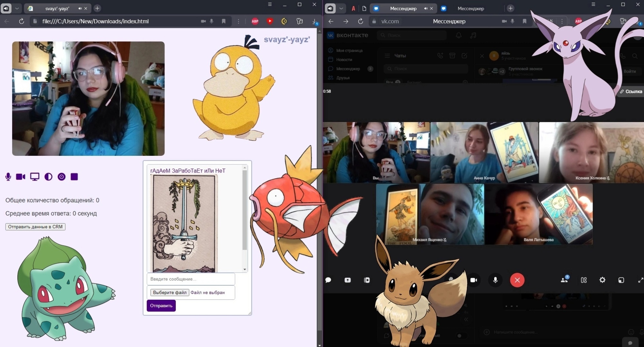The height and width of the screenshot is (347, 644).
Task: Expand call to fullscreen
Action: point(640,280)
